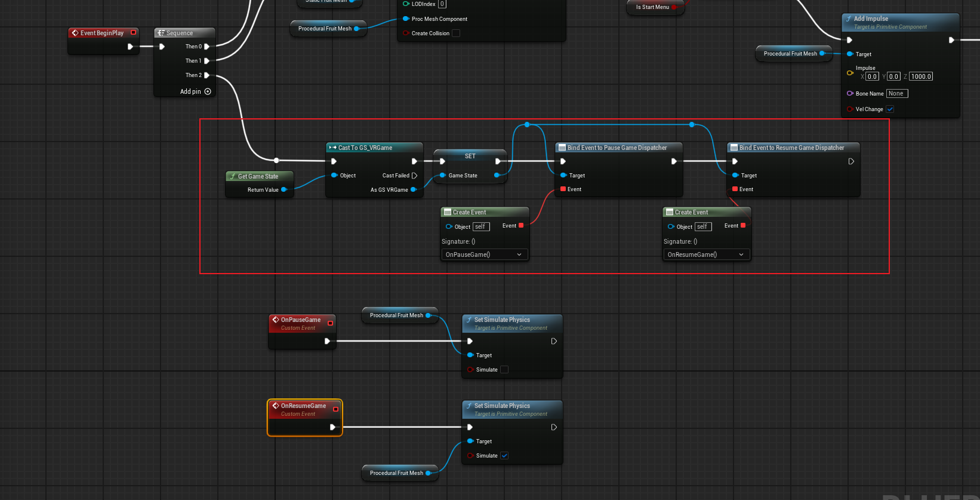
Task: Toggle Simulate checkbox under OnPauseGame physics node
Action: pos(504,370)
